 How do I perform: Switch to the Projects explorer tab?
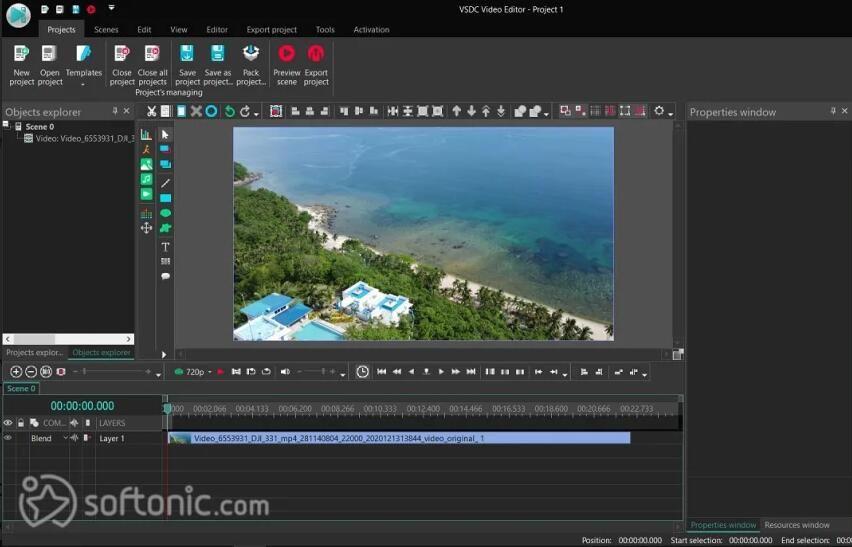tap(34, 352)
